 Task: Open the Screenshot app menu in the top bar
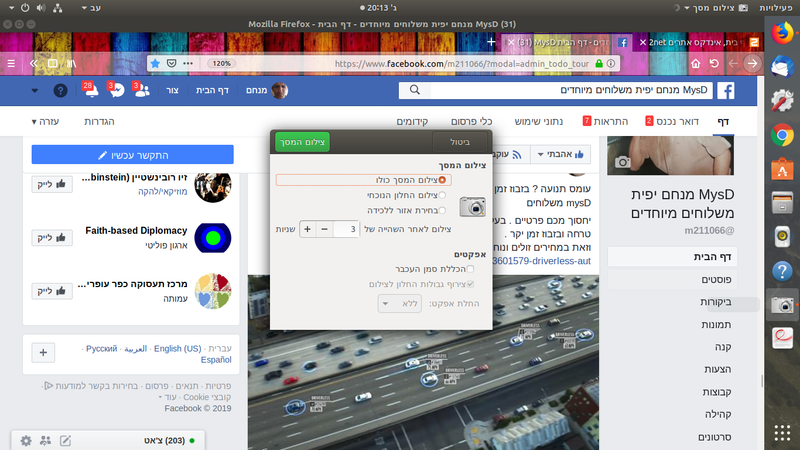coord(716,8)
